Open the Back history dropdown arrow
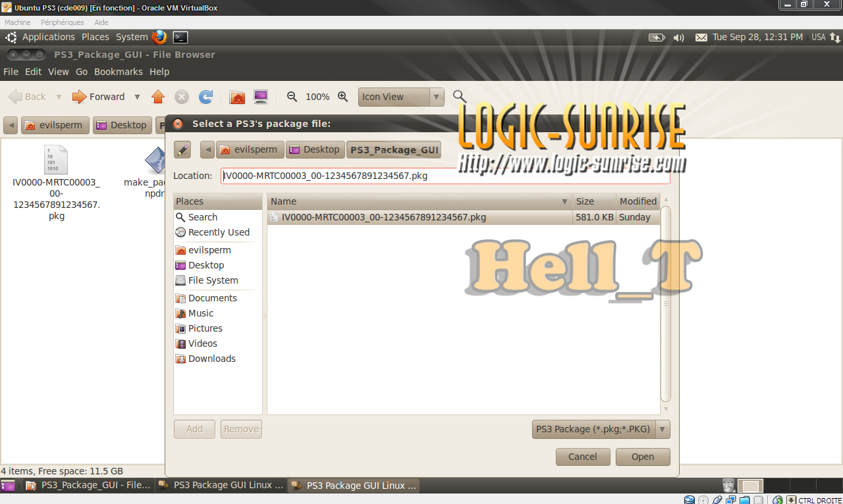The width and height of the screenshot is (843, 504). (59, 97)
